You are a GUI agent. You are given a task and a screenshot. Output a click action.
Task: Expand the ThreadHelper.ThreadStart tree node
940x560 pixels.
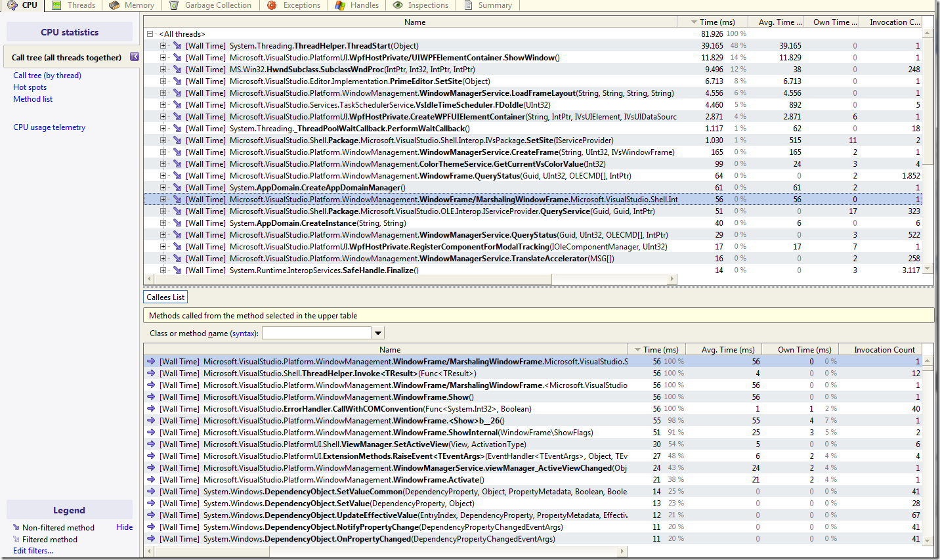(x=163, y=46)
